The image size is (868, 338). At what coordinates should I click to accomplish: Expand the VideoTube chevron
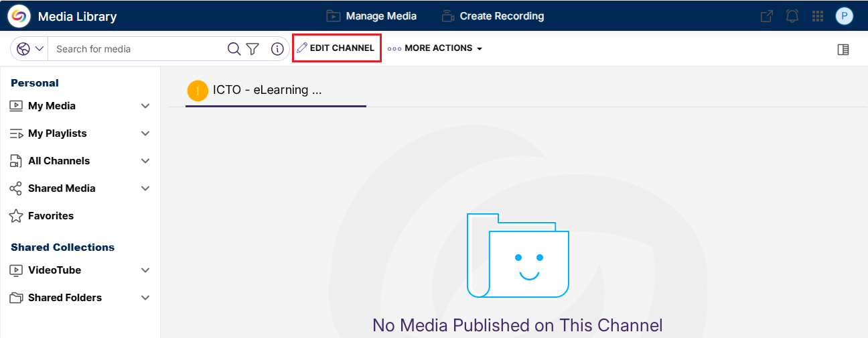(145, 270)
